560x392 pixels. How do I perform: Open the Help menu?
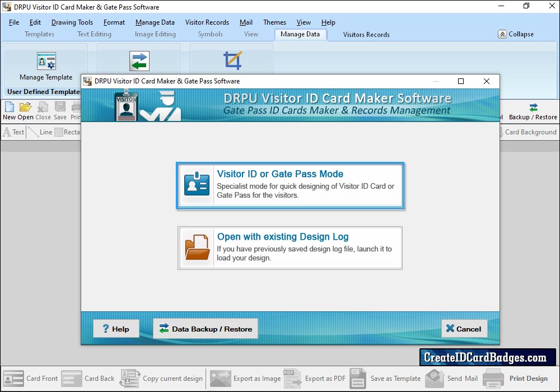tap(328, 22)
